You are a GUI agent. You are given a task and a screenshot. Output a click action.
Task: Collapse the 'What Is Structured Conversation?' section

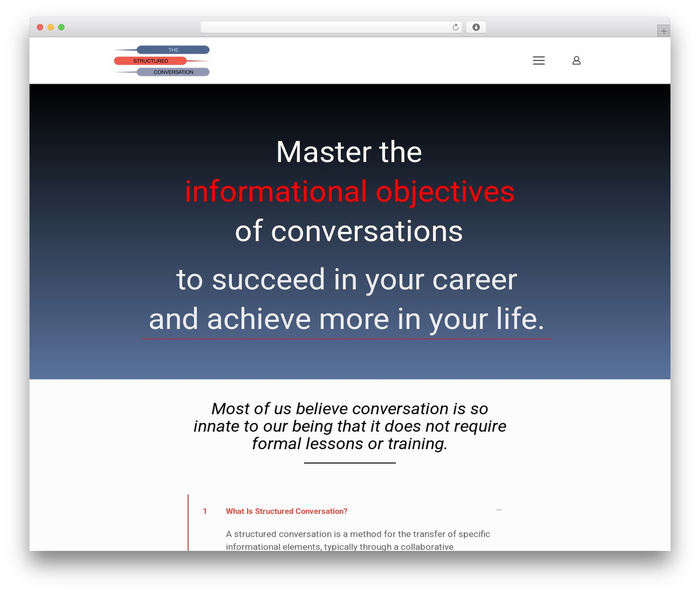(499, 510)
